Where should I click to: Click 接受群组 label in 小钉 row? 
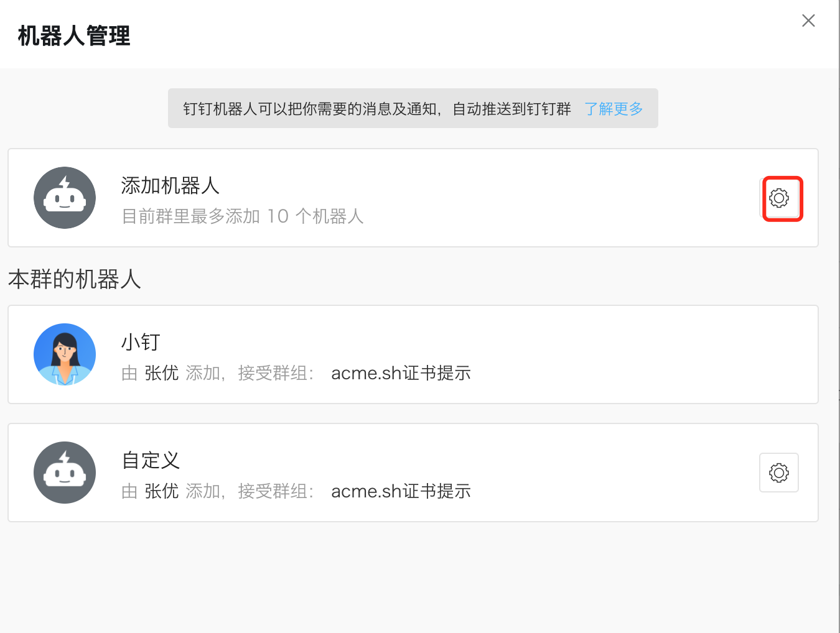[274, 373]
